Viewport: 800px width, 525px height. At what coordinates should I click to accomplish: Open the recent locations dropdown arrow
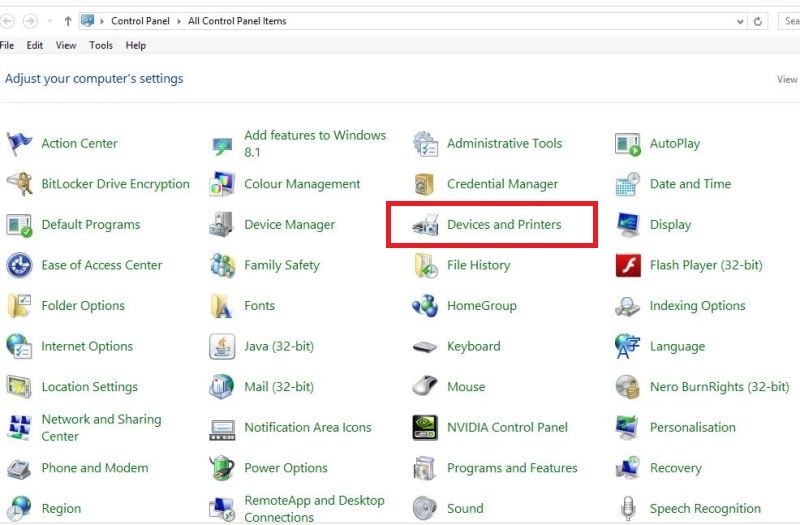49,21
